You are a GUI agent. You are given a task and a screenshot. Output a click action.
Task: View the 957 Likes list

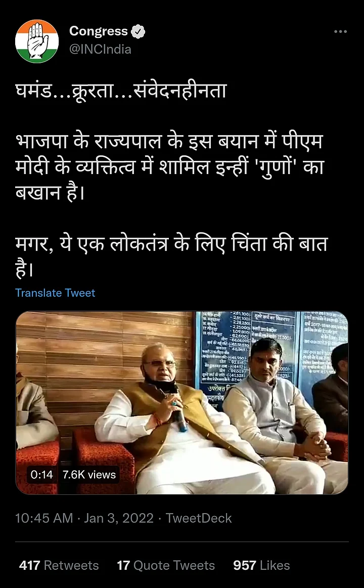(x=261, y=566)
